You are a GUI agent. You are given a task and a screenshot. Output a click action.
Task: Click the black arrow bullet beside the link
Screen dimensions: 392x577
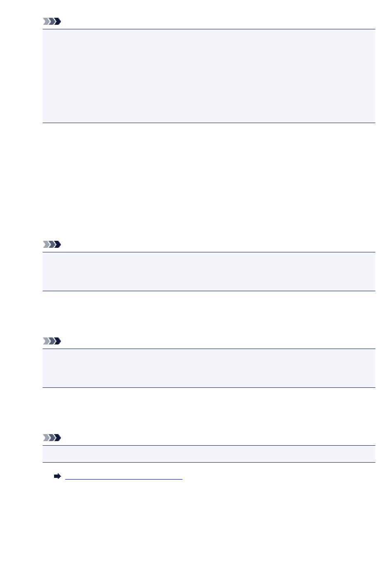click(x=57, y=477)
